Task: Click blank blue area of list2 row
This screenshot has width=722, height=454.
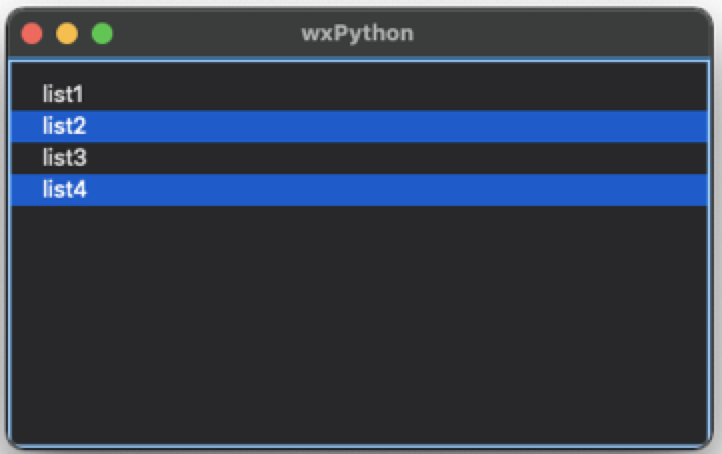Action: coord(396,126)
